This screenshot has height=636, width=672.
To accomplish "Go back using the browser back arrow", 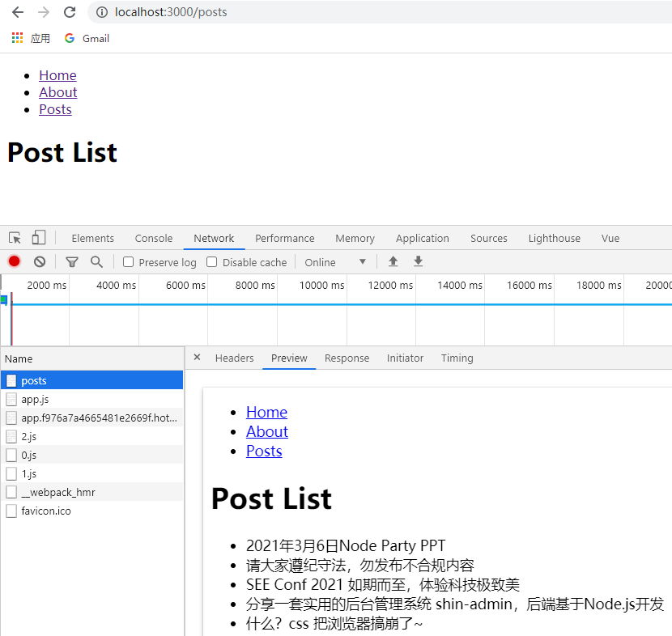I will pos(18,12).
